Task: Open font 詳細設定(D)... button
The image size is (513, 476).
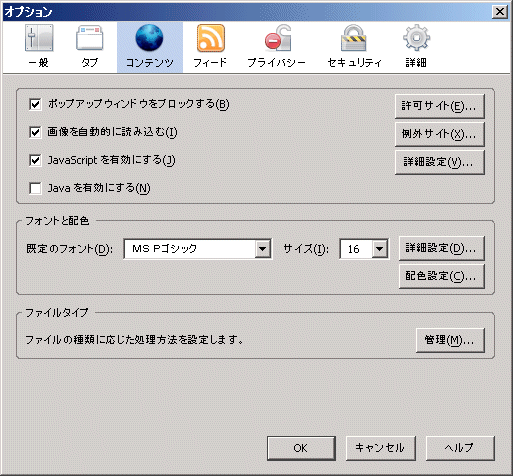Action: (x=441, y=248)
